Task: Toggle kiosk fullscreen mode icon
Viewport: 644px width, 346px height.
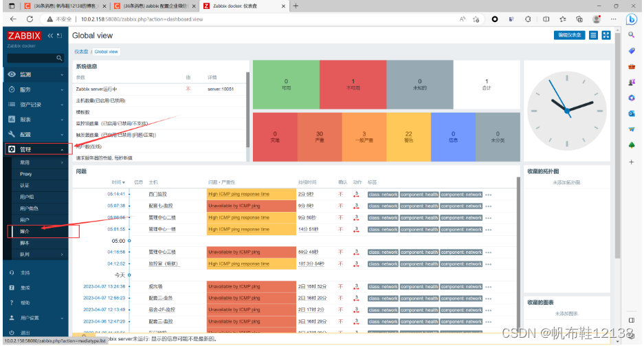Action: tap(606, 35)
